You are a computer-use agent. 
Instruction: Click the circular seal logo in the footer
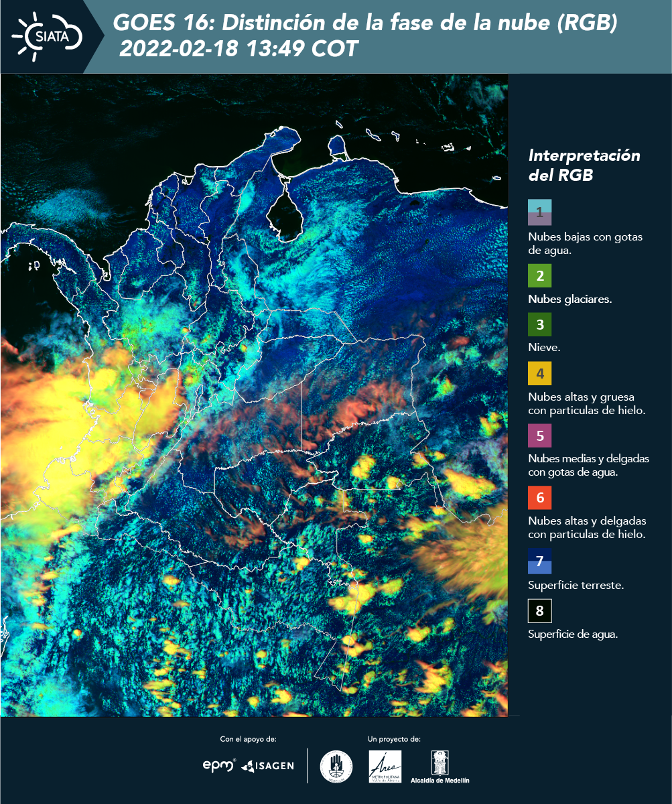point(336,766)
